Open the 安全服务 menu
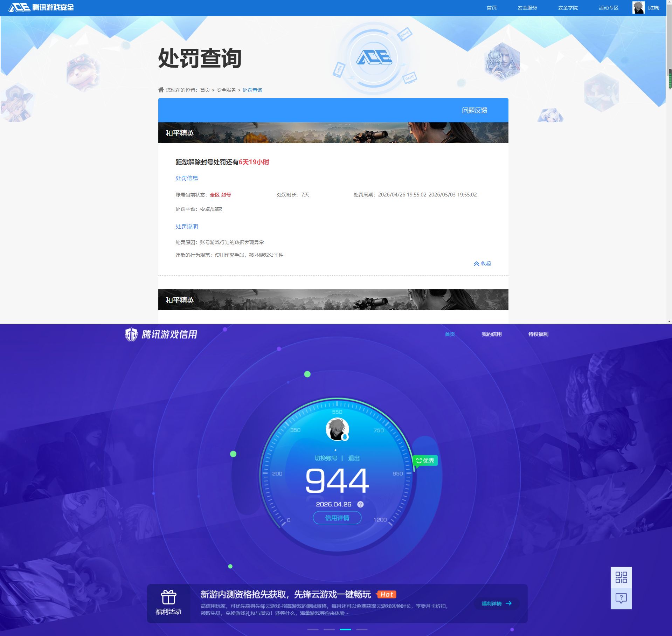Image resolution: width=672 pixels, height=636 pixels. point(527,8)
